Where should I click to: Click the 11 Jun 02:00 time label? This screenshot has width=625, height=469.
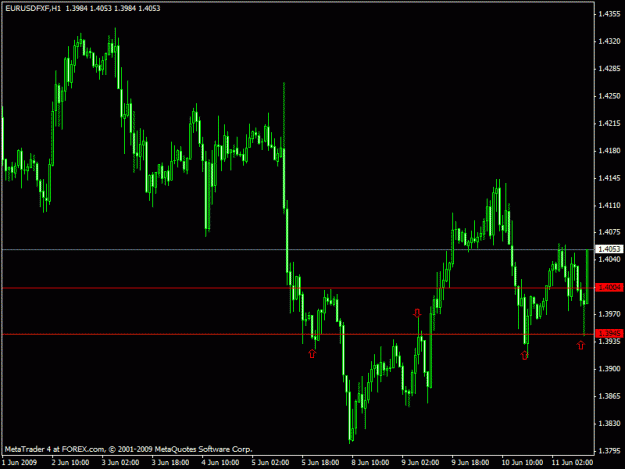click(572, 462)
